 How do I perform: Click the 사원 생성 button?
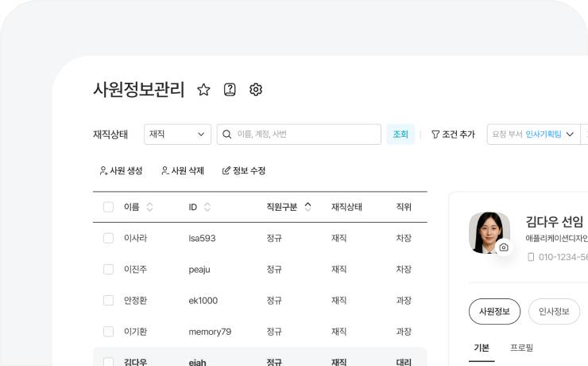pyautogui.click(x=121, y=171)
